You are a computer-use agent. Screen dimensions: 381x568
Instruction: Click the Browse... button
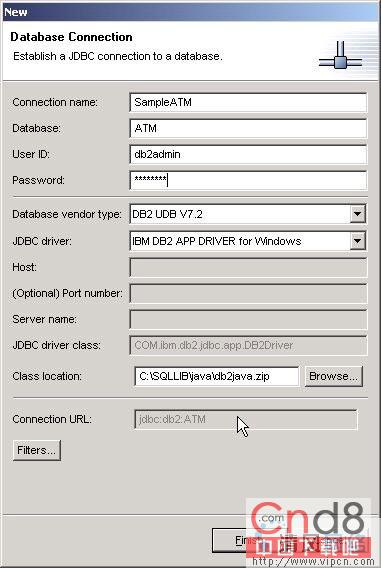334,376
